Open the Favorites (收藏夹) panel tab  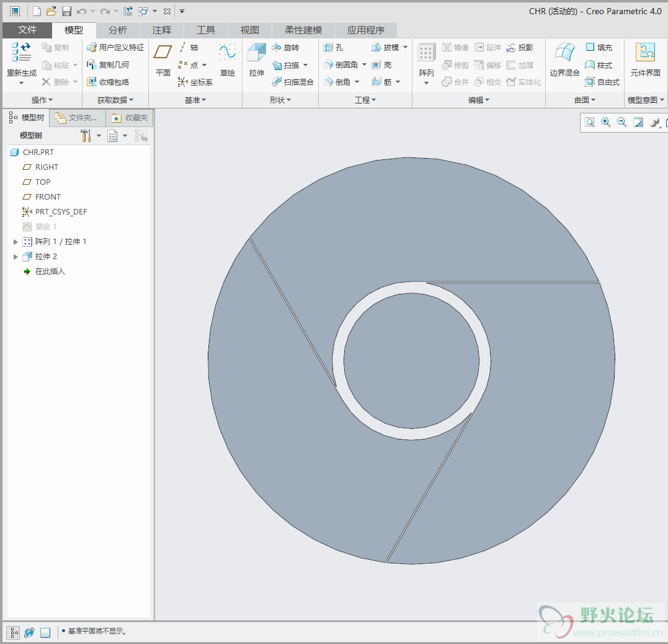coord(130,118)
